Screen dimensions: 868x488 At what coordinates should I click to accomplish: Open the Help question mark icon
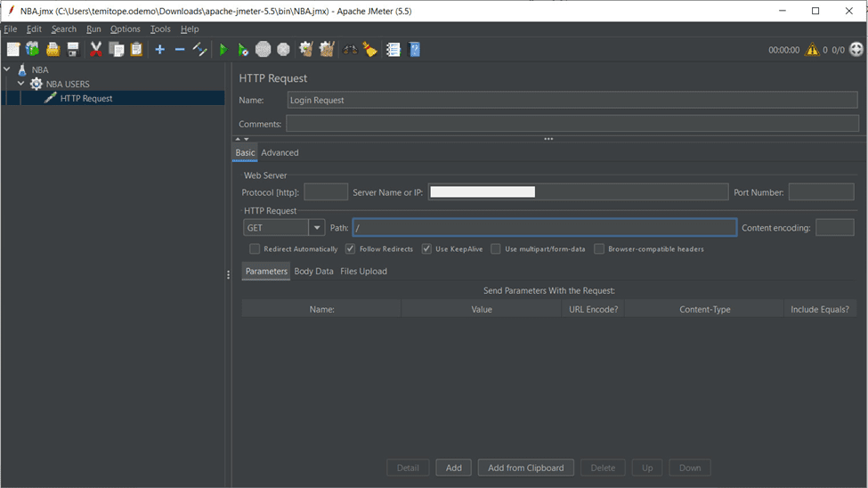click(414, 50)
